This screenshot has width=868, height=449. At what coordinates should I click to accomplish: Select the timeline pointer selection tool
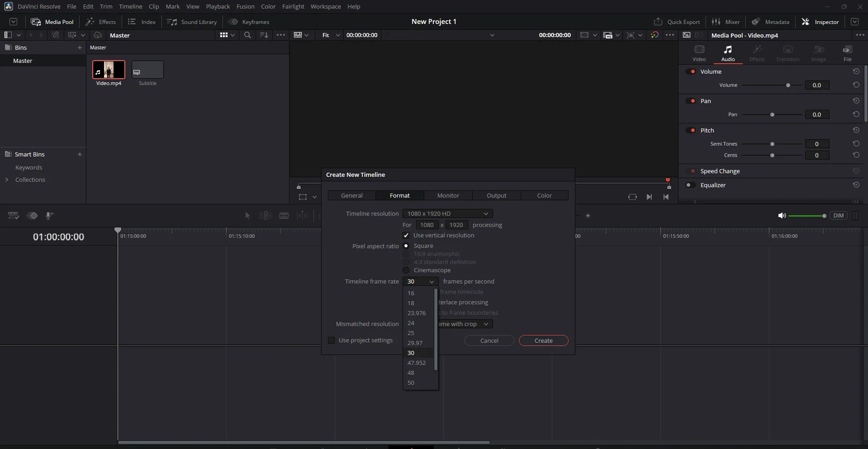tap(247, 216)
